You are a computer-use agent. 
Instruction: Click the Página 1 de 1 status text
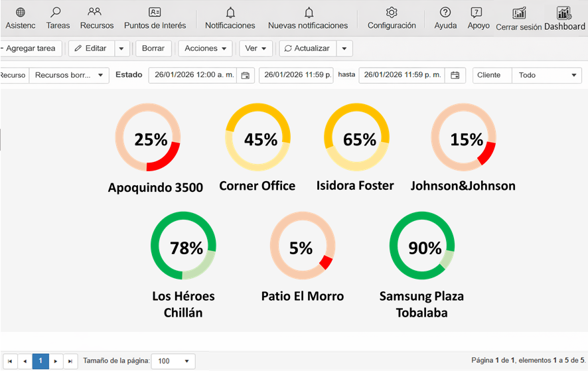(x=528, y=360)
